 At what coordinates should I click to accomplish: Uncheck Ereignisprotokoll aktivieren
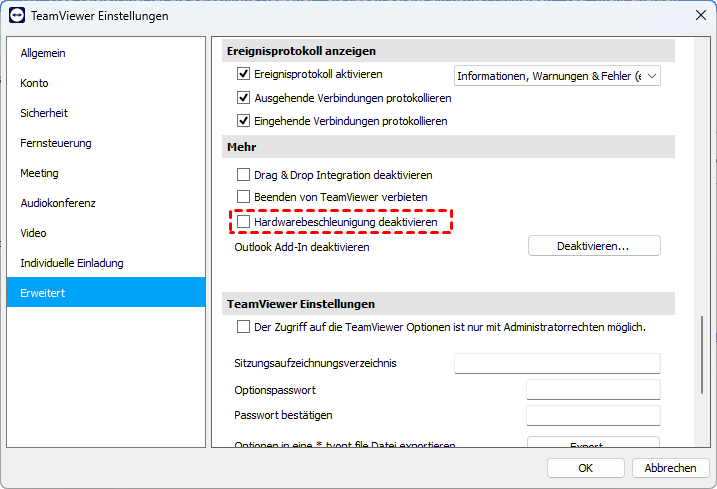[x=243, y=74]
